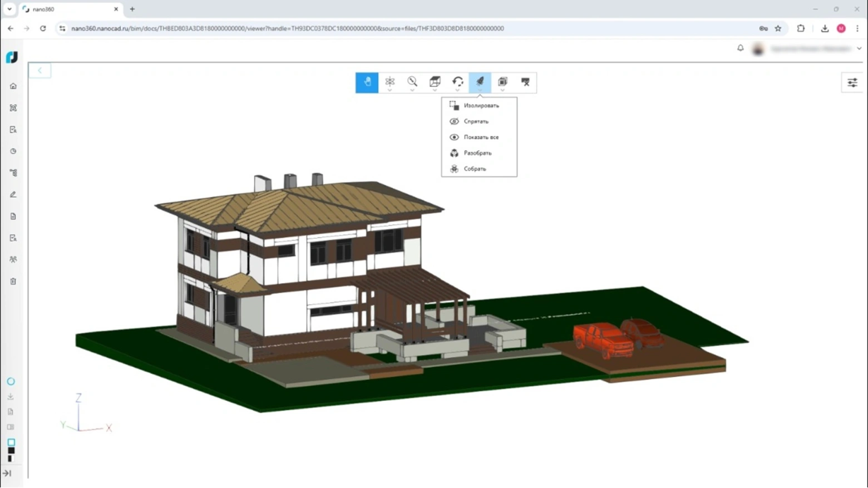Click the monitor with X toolbar icon
Screen dimensions: 868x488
click(x=525, y=82)
